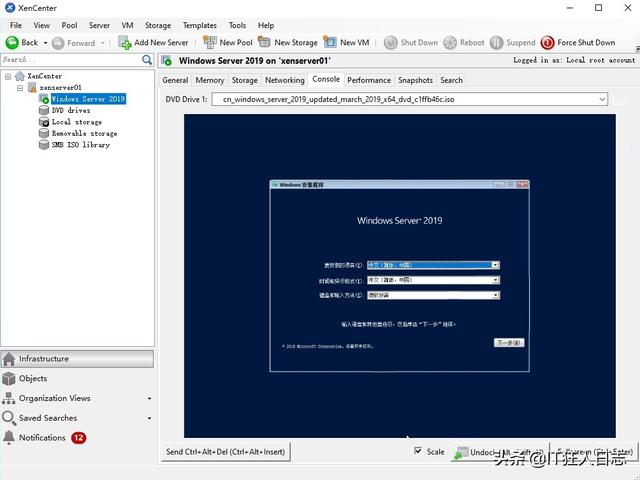This screenshot has width=640, height=480.
Task: Open the Infrastructure view
Action: pyautogui.click(x=78, y=359)
